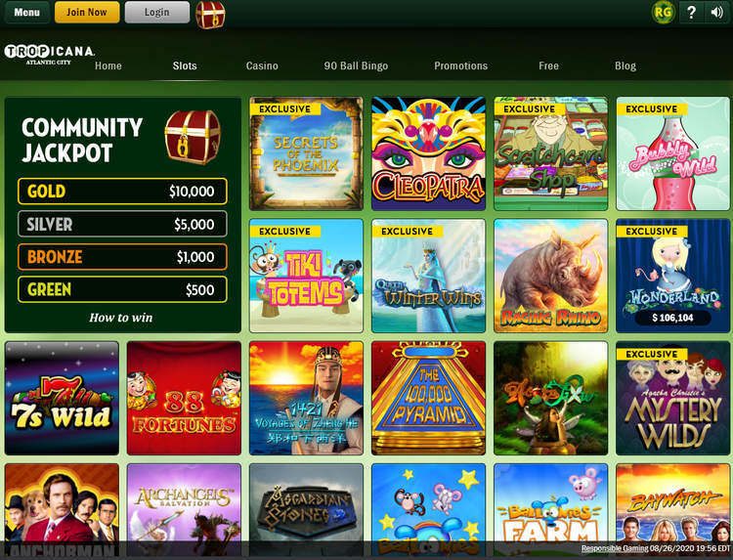
Task: Launch the 88 Fortunes slot
Action: pyautogui.click(x=184, y=399)
